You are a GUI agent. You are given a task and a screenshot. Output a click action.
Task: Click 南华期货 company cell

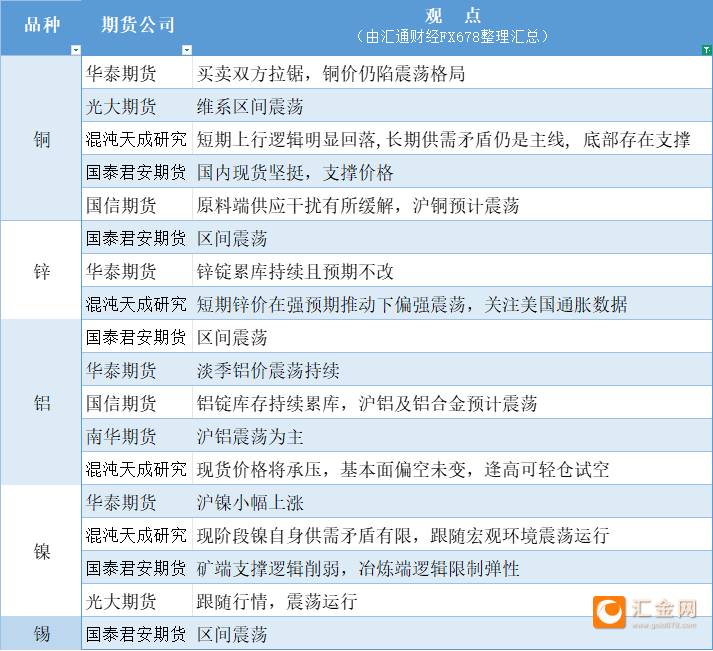click(137, 435)
